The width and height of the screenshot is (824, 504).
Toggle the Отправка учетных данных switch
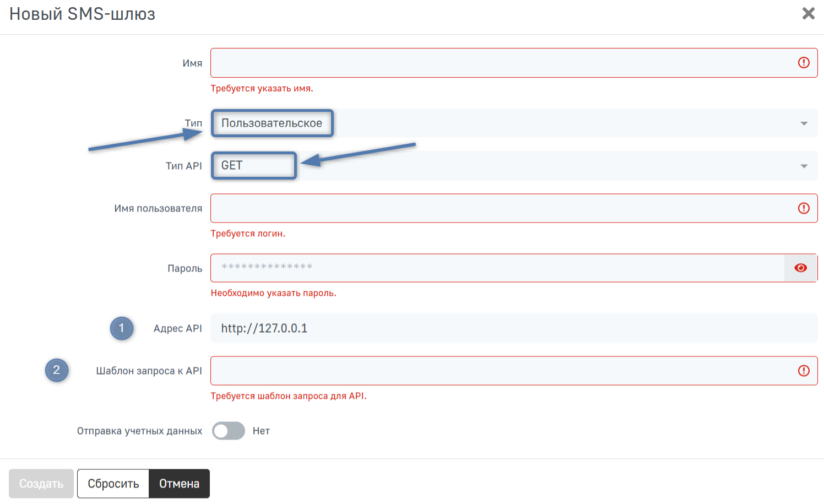pos(229,431)
